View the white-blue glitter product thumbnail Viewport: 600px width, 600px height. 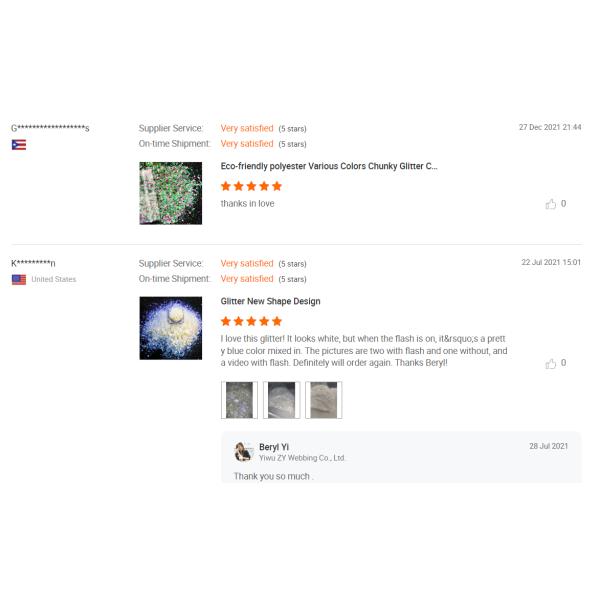tap(171, 328)
